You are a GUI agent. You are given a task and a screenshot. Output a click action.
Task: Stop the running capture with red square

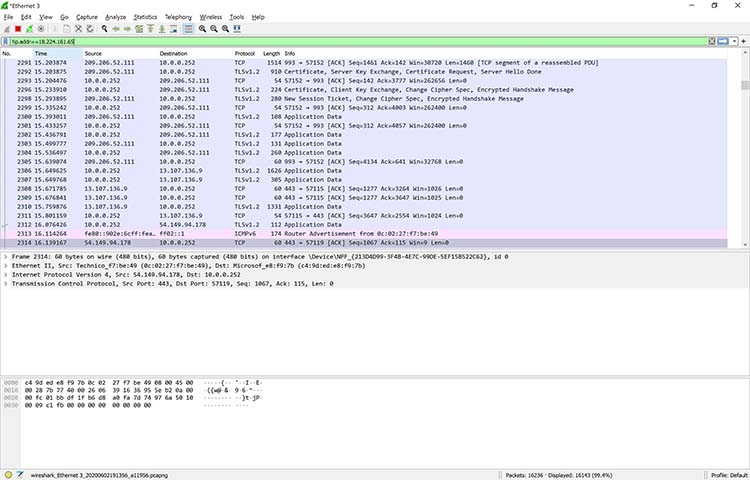18,29
